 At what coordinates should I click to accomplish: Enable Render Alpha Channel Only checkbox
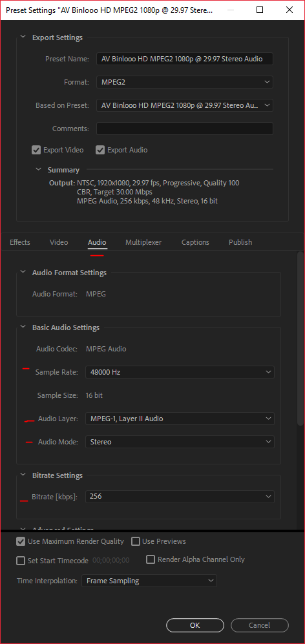point(151,559)
